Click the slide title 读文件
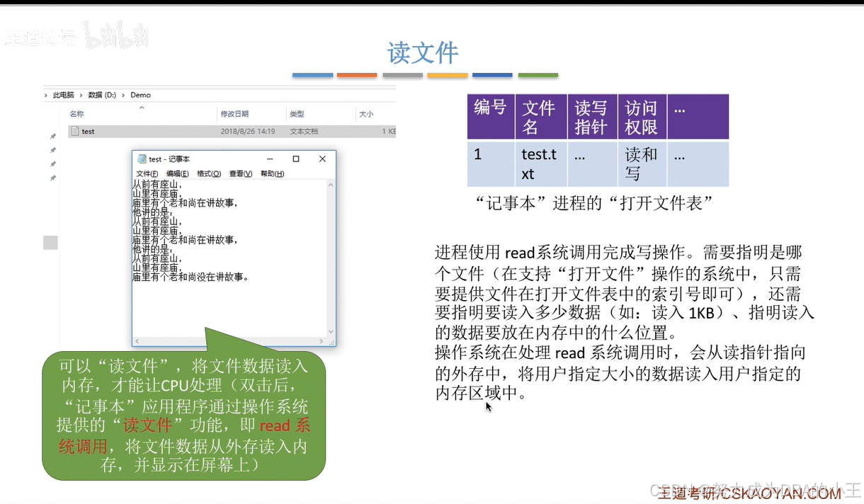The width and height of the screenshot is (864, 504). pos(424,53)
